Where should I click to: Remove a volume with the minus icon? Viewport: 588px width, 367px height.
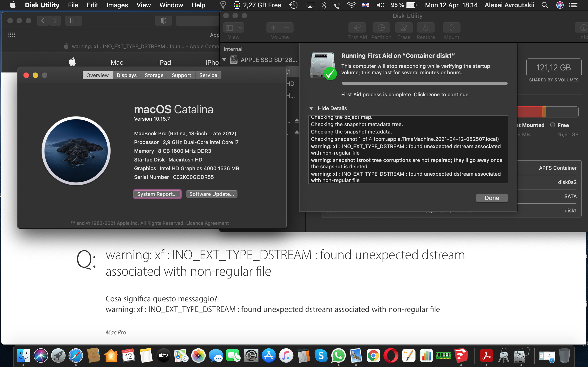[286, 28]
